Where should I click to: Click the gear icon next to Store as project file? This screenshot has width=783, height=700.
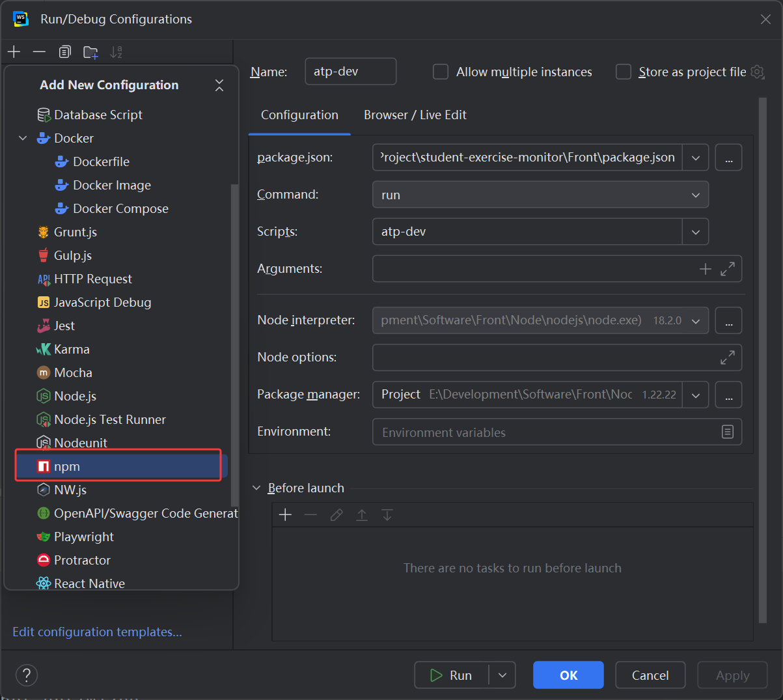(758, 72)
